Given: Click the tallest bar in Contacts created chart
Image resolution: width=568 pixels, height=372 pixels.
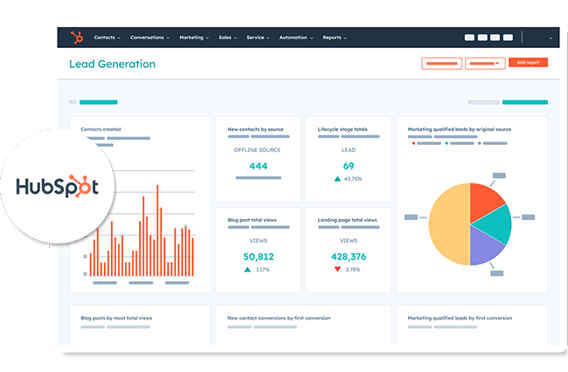Looking at the screenshot, I should tap(157, 230).
